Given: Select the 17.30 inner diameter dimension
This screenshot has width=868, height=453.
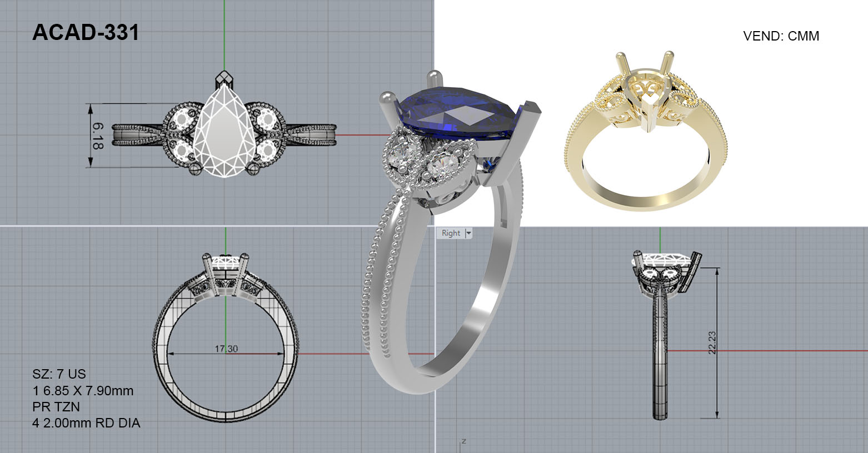Looking at the screenshot, I should click(226, 349).
